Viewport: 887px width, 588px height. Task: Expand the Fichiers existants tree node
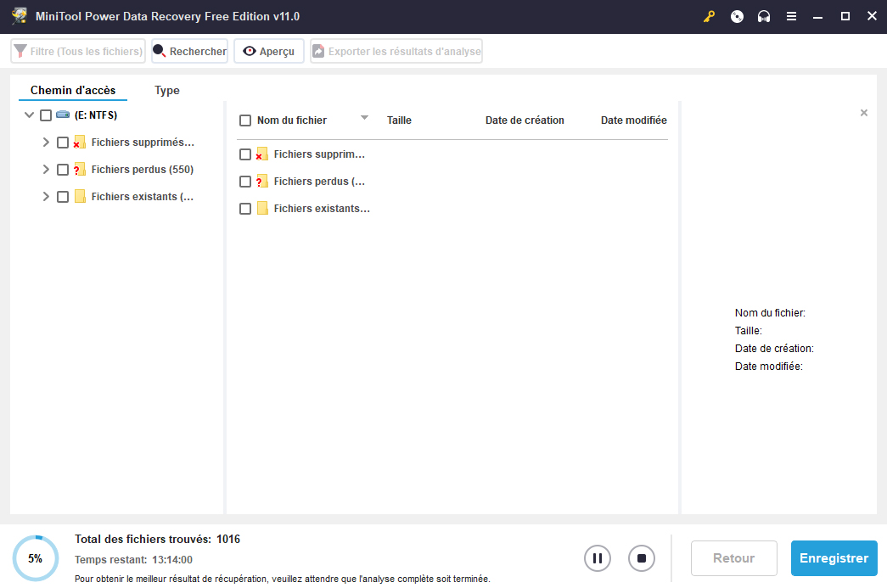[x=46, y=197]
